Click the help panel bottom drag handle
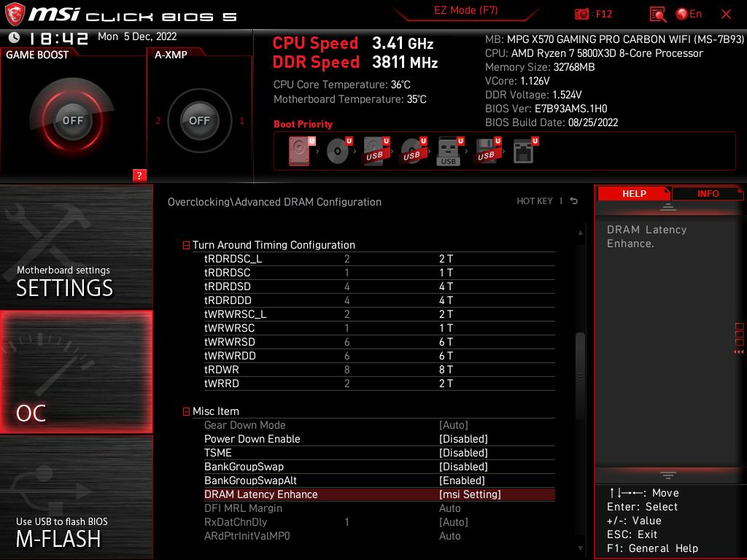The width and height of the screenshot is (747, 560). click(668, 475)
